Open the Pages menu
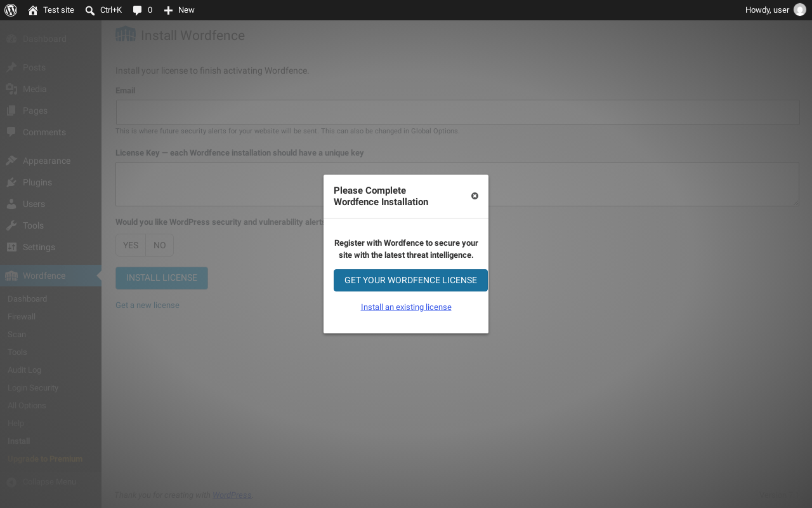 point(51,110)
